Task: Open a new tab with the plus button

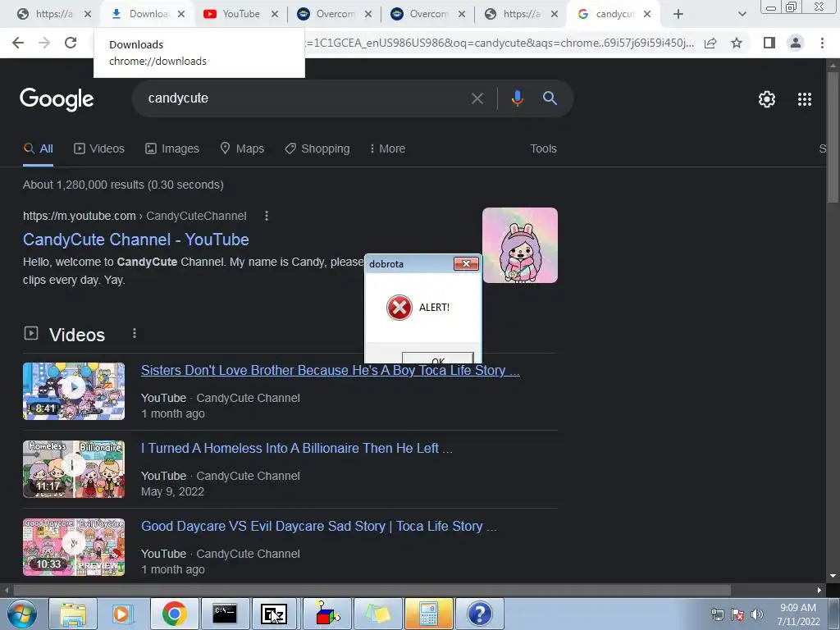Action: pyautogui.click(x=678, y=15)
